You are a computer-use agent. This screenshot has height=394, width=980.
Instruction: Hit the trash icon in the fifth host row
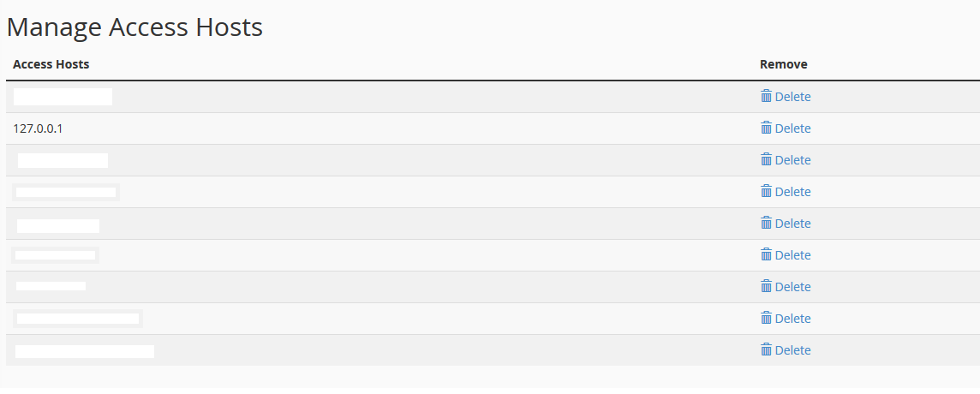tap(766, 223)
